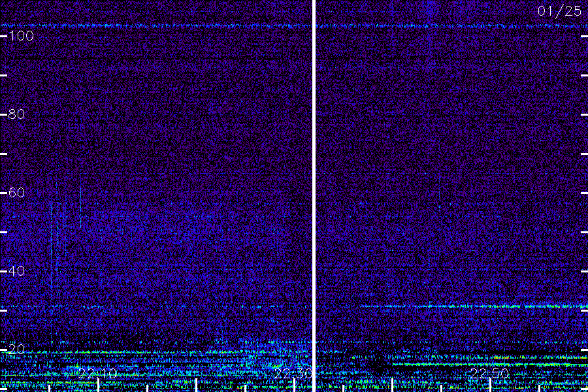Click the white vertical marker line near 22:30
Screen dimensions: 588x392
point(314,196)
